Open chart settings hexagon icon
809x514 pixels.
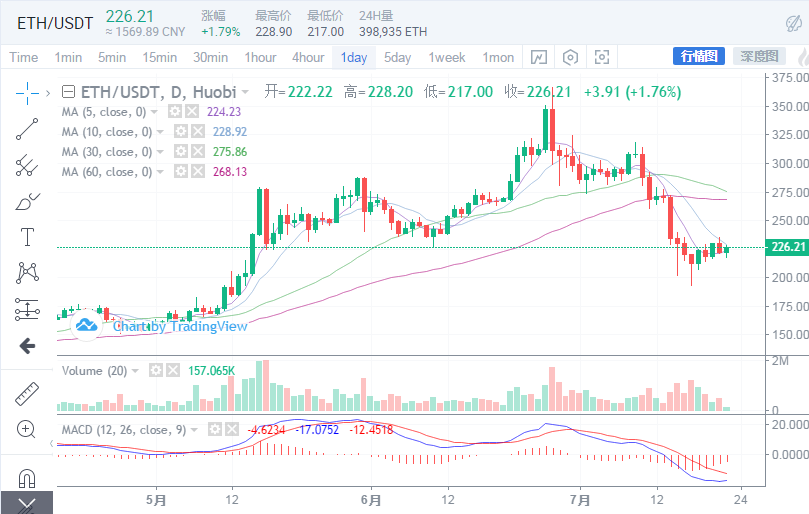(x=570, y=57)
